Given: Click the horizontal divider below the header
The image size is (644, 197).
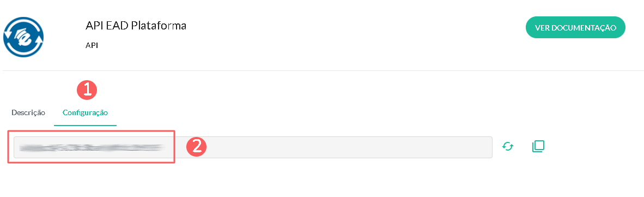Looking at the screenshot, I should pyautogui.click(x=322, y=71).
